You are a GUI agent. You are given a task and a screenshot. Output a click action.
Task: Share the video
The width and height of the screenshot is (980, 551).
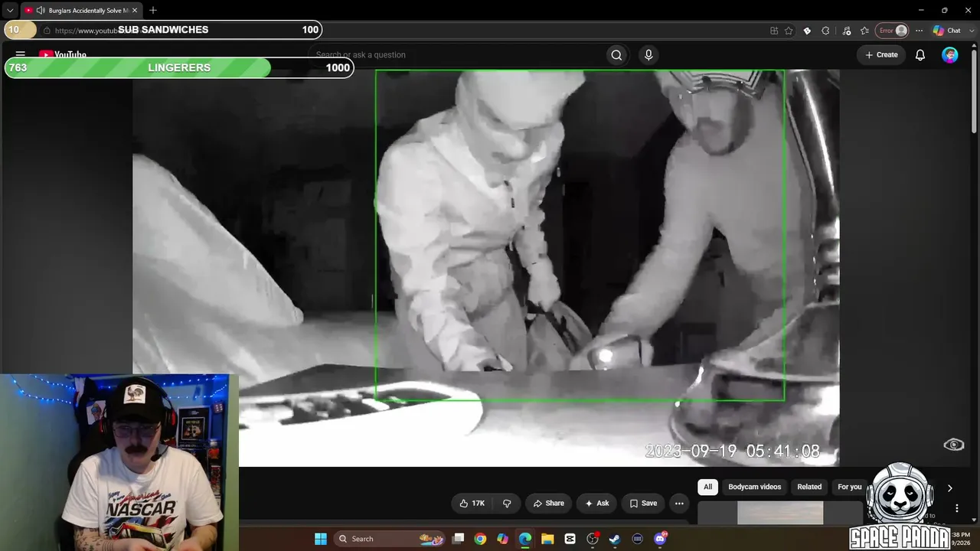pyautogui.click(x=548, y=504)
